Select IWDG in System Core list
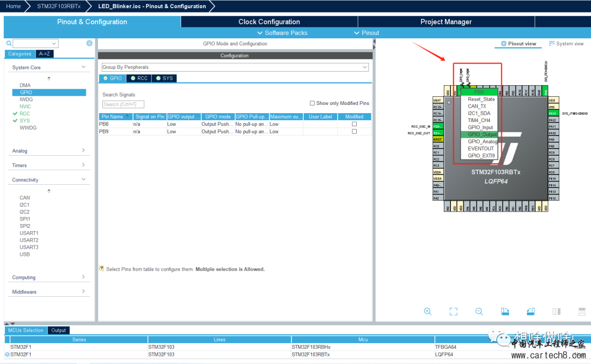 [26, 99]
